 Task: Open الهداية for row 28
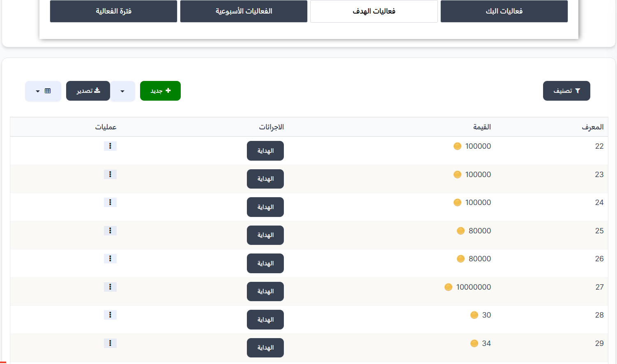265,320
